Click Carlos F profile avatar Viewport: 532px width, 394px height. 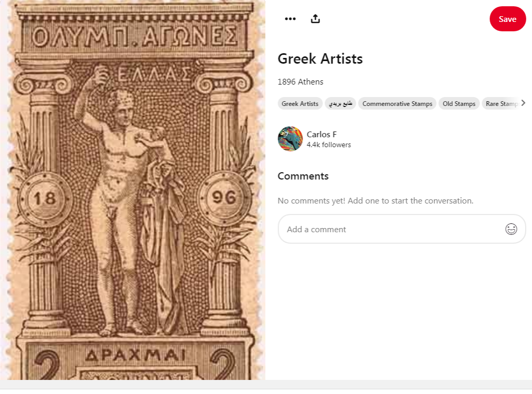point(290,139)
